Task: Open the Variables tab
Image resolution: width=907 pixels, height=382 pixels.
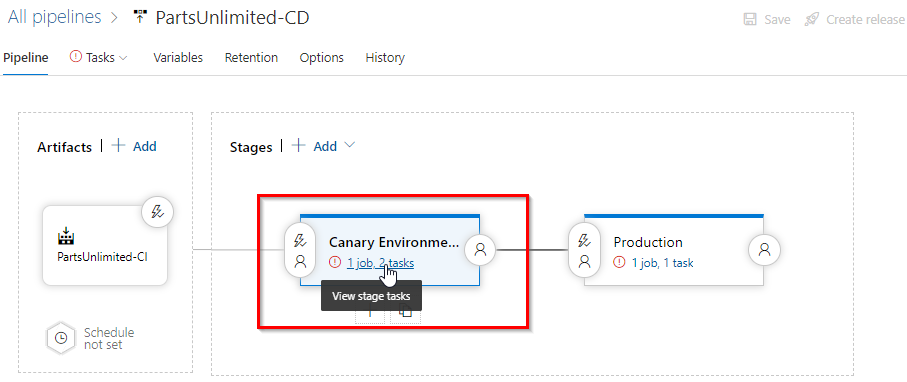Action: click(178, 57)
